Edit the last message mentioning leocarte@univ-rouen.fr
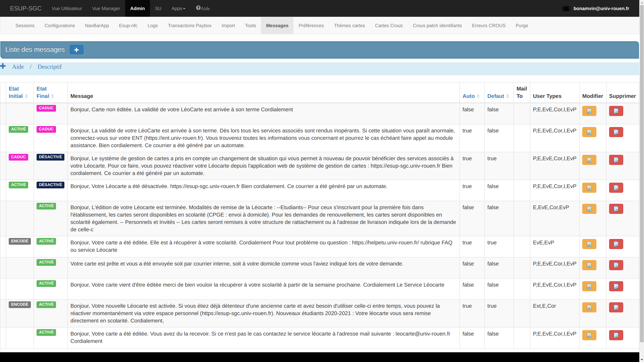Screen dimensions: 644x362 (589, 335)
